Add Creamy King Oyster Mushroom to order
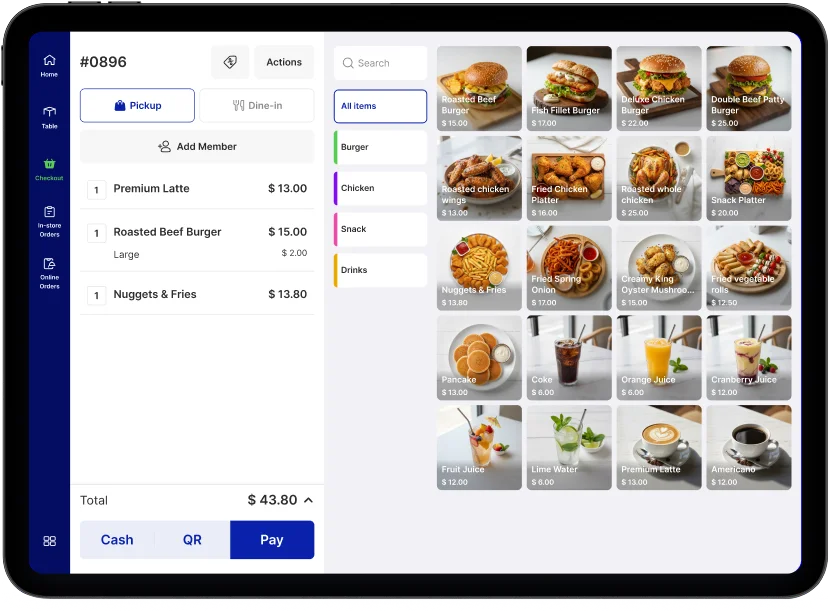 659,268
